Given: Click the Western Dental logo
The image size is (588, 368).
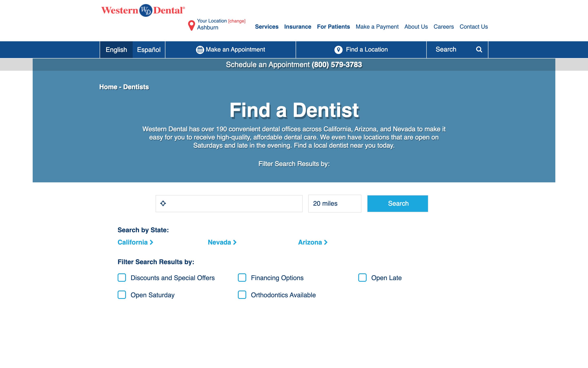Looking at the screenshot, I should pos(143,10).
